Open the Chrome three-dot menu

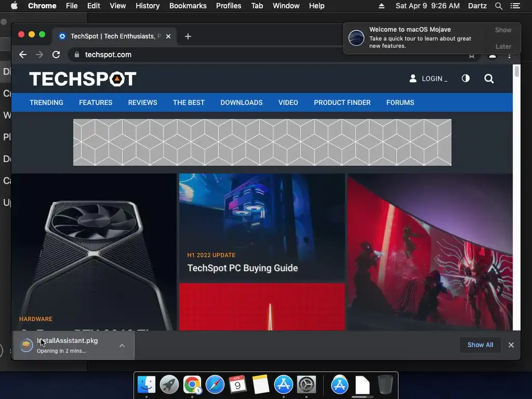pos(509,56)
